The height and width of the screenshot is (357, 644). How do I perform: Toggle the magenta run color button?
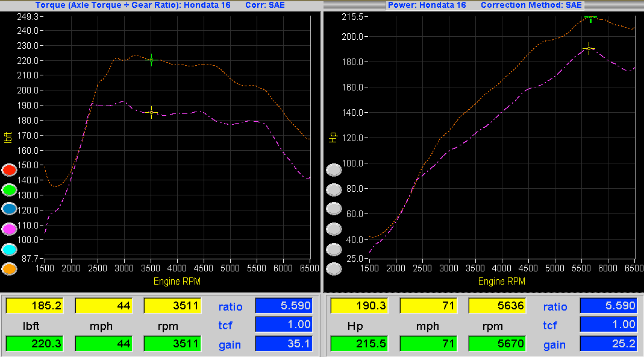pos(9,229)
